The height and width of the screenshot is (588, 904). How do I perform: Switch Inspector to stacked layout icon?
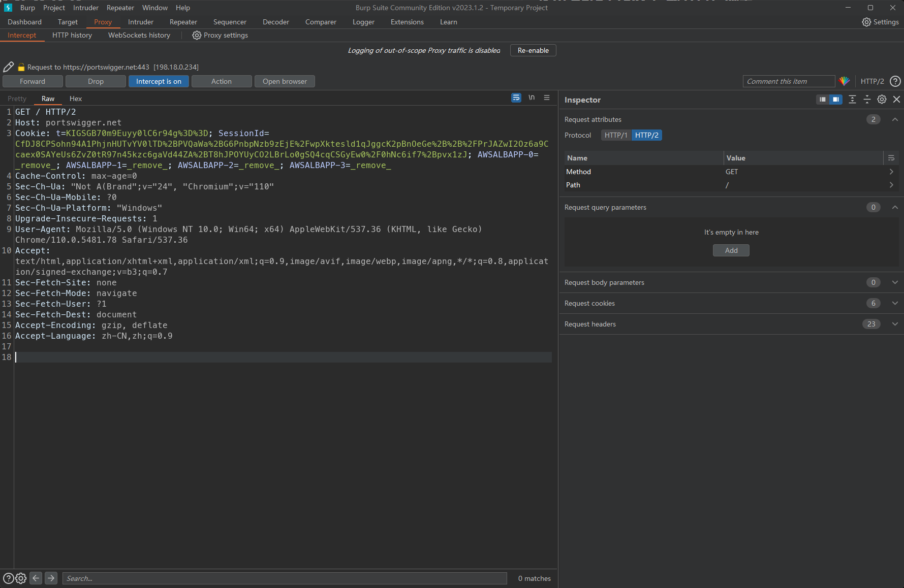pos(823,100)
